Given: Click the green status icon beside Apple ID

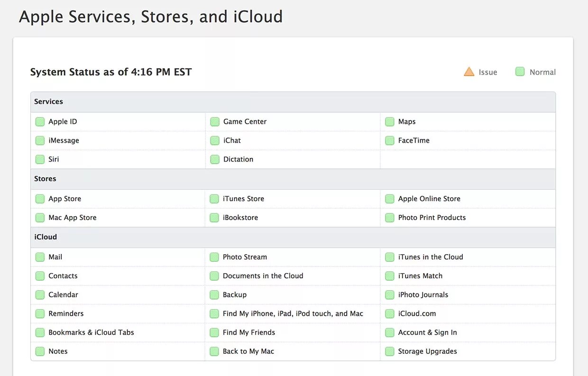Looking at the screenshot, I should click(x=40, y=122).
